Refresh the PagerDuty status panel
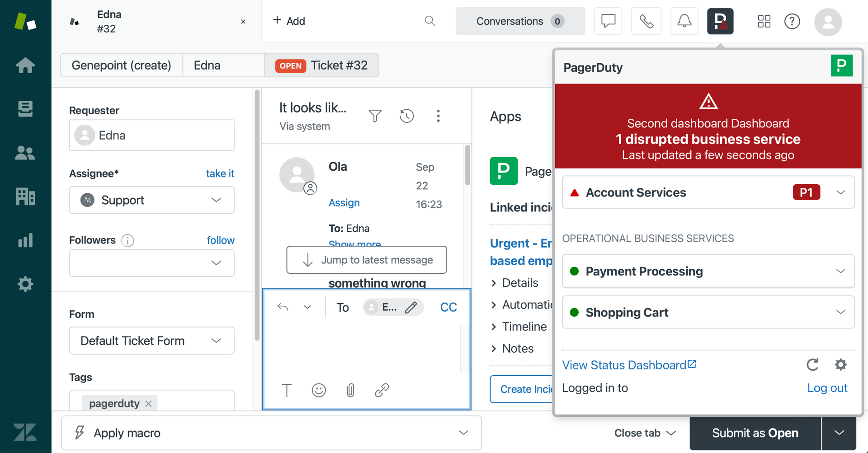The width and height of the screenshot is (868, 453). coord(812,364)
